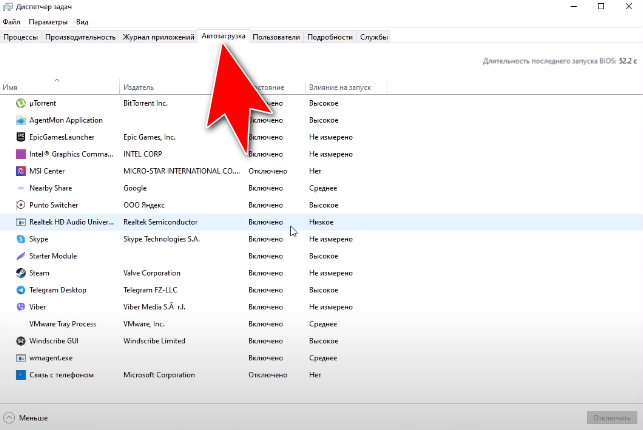The image size is (643, 430).
Task: Sort the list by the Имя column header
Action: click(x=59, y=86)
